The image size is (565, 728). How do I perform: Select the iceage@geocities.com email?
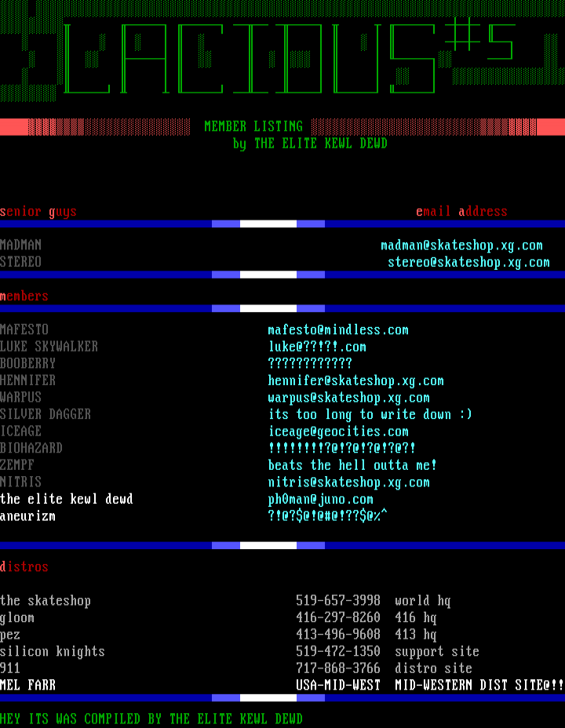tap(338, 431)
